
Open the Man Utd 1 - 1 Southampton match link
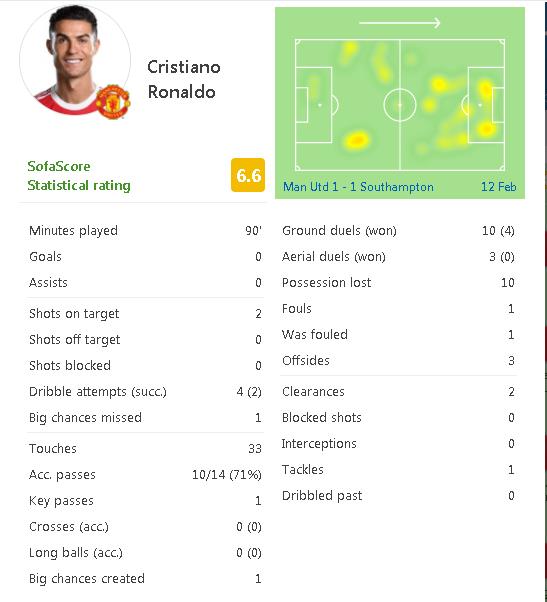pos(358,187)
